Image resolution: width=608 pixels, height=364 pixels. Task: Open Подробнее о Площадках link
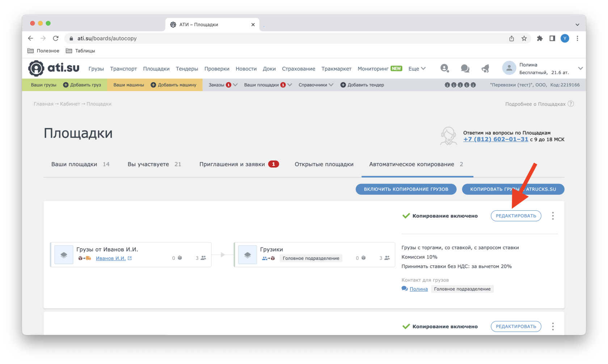(x=535, y=104)
